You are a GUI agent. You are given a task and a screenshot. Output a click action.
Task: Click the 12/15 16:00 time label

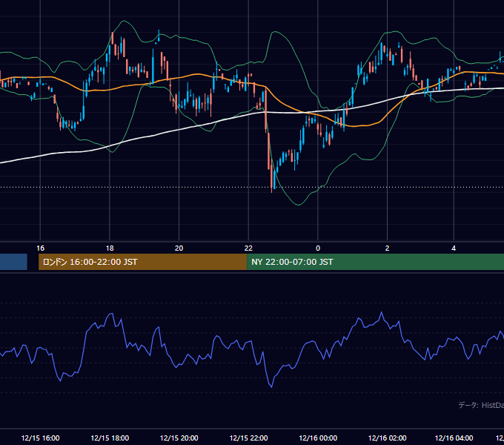[x=40, y=438]
